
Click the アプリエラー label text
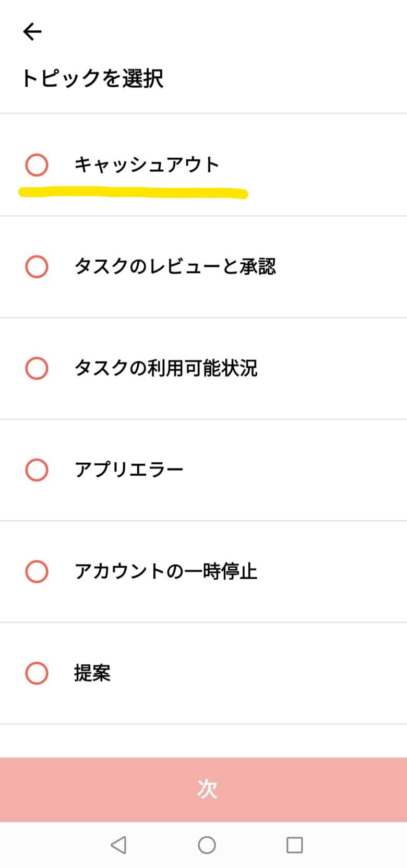pos(129,470)
